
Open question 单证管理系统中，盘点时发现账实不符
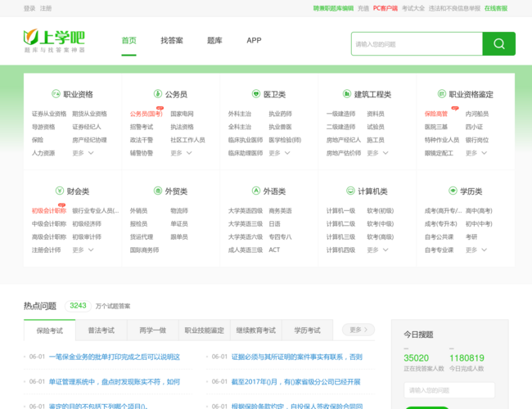(x=115, y=382)
